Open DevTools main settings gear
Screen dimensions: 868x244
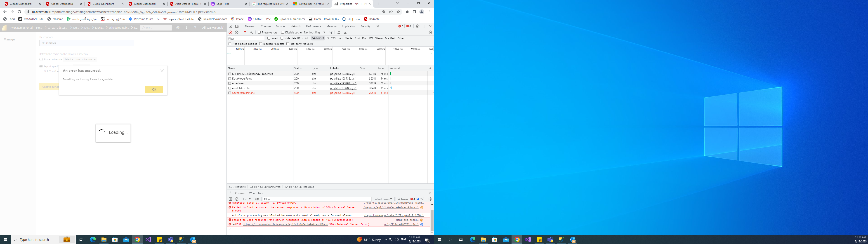(418, 26)
